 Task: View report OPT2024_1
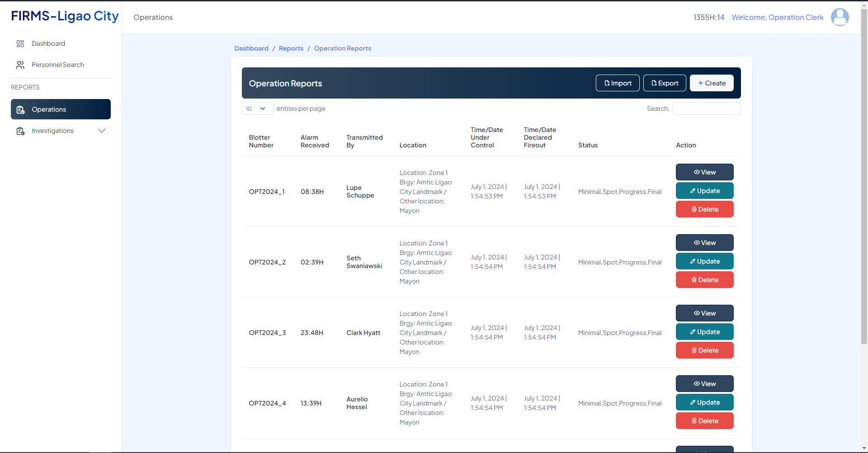pos(704,172)
